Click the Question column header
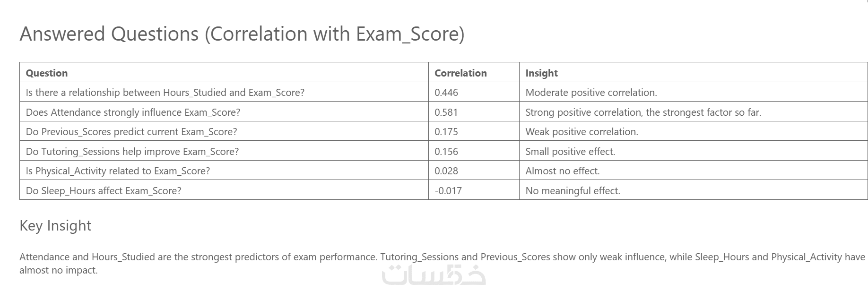The width and height of the screenshot is (868, 291). coord(47,73)
